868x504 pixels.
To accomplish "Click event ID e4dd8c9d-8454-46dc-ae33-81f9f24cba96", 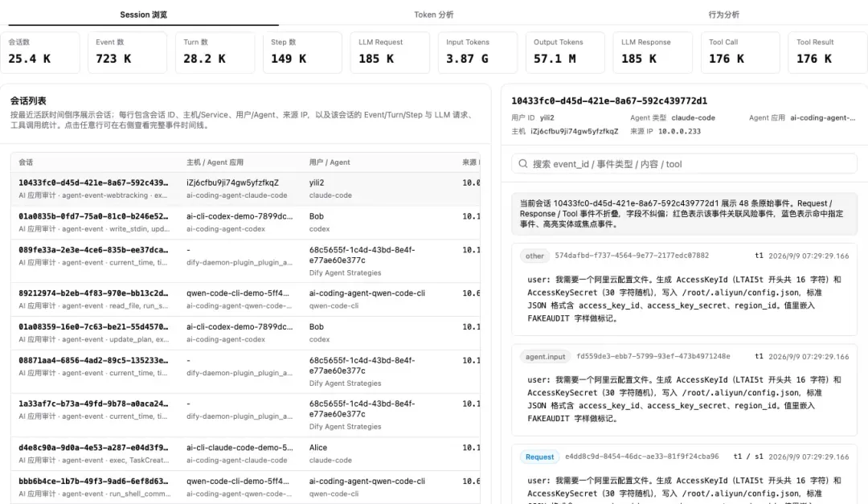I will tap(642, 457).
